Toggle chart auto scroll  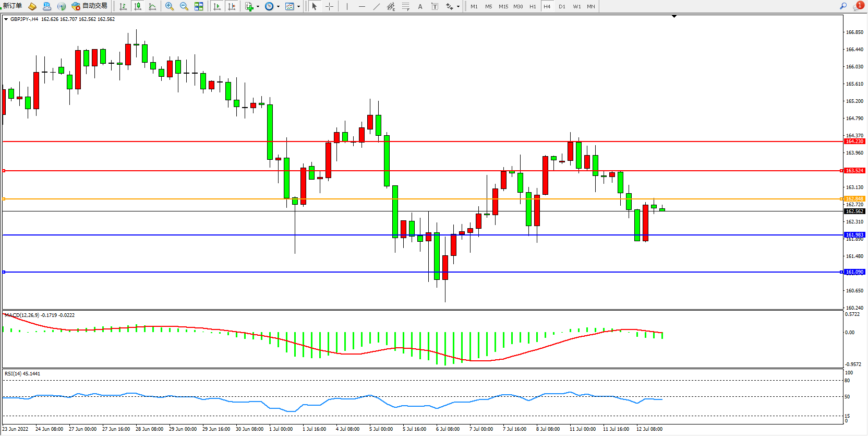click(x=217, y=6)
